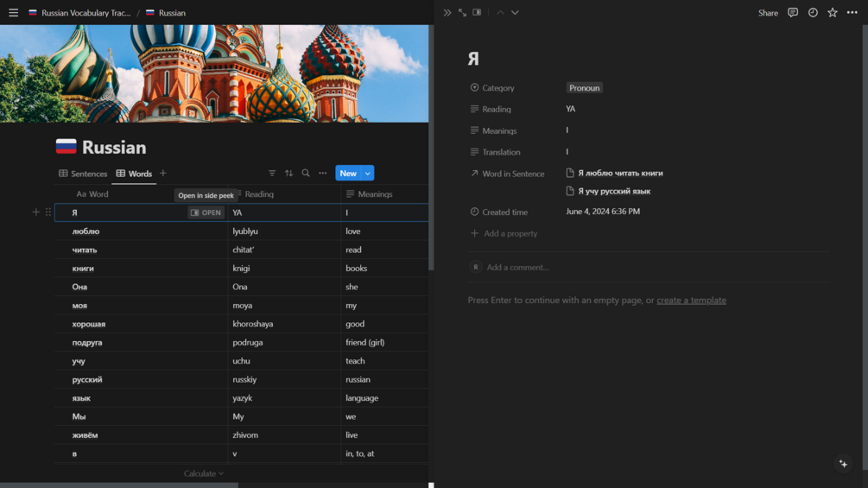Click the in, to, at meaning cell

(x=384, y=453)
